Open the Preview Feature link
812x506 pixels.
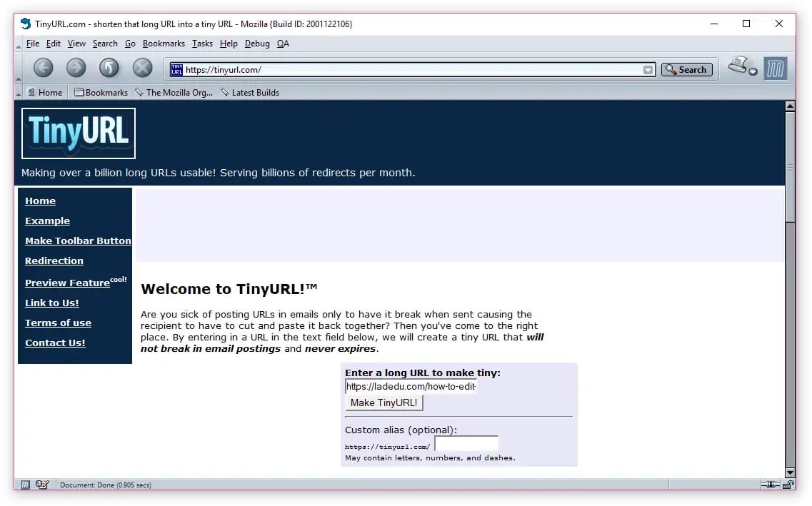[x=67, y=283]
